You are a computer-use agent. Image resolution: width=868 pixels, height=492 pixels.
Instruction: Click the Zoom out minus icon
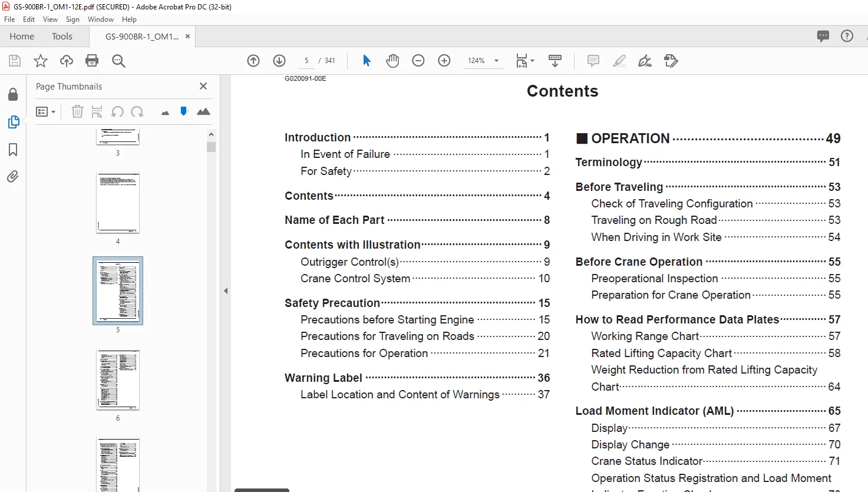point(418,61)
